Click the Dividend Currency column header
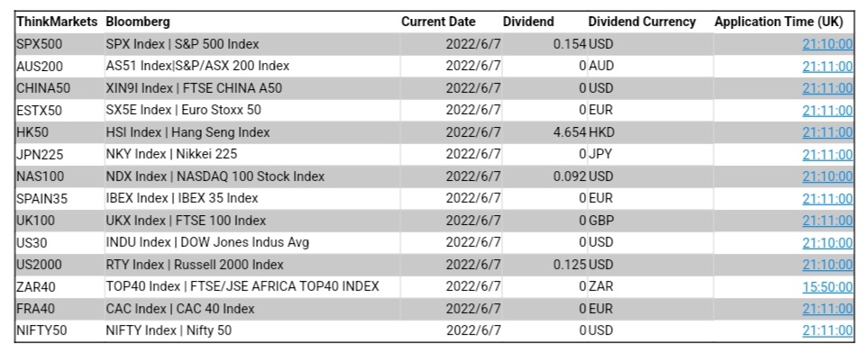This screenshot has height=352, width=868. (x=642, y=23)
